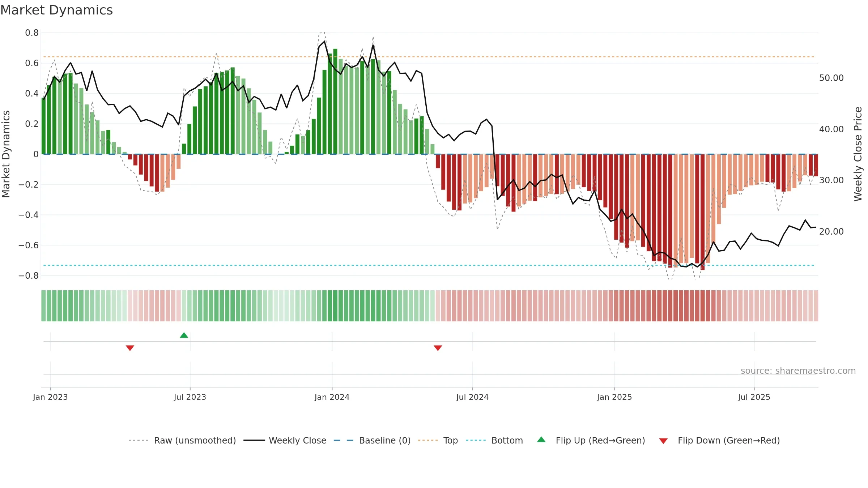Screen dimensions: 868x488
Task: Click the Market Dynamics chart title
Action: coord(57,10)
